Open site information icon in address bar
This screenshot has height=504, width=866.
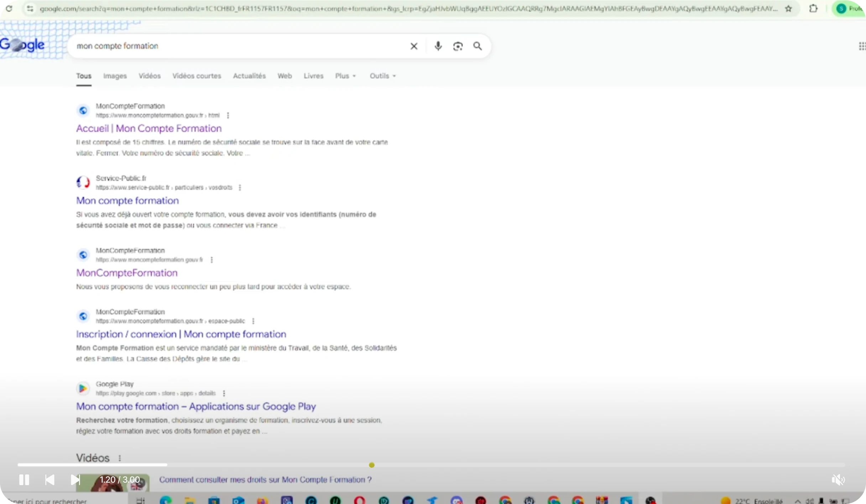coord(30,9)
